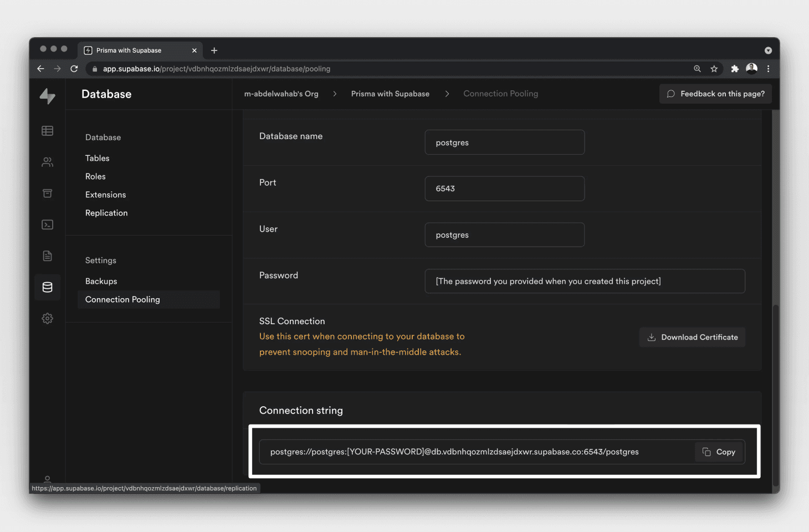
Task: Open the Authentication users sidebar icon
Action: pos(48,162)
